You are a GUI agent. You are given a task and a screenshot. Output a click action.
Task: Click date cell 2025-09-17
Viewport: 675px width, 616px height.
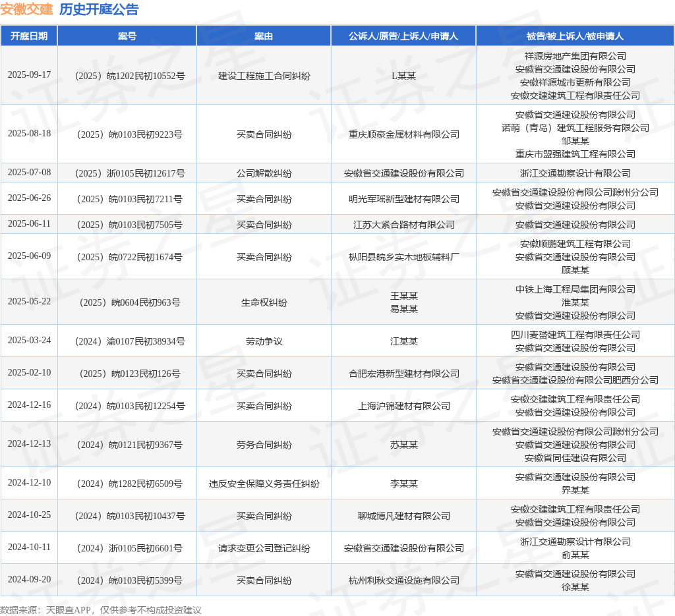(x=29, y=75)
